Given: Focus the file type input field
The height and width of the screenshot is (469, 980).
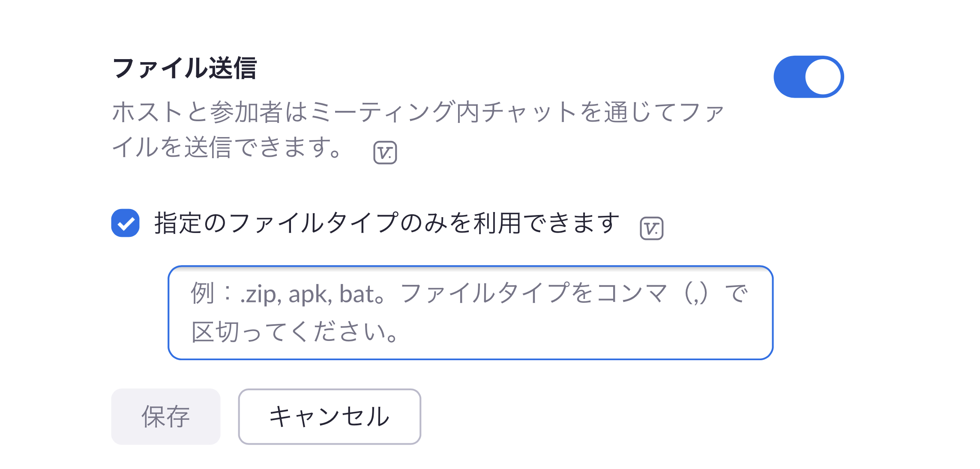Looking at the screenshot, I should click(x=470, y=313).
